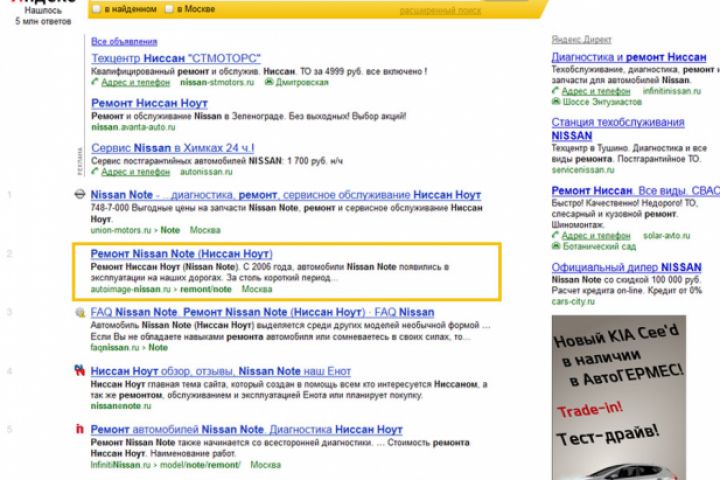Image resolution: width=720 pixels, height=480 pixels.
Task: Open the 'Ремонт автомобилей Nissan Note. Диагностика' result
Action: click(247, 429)
